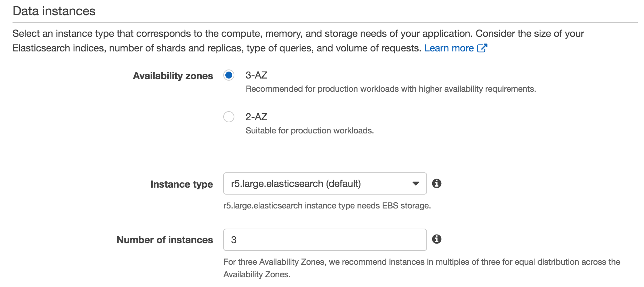Screen dimensions: 644x287
Task: Click 'Suitable for production workloads' description
Action: 309,131
